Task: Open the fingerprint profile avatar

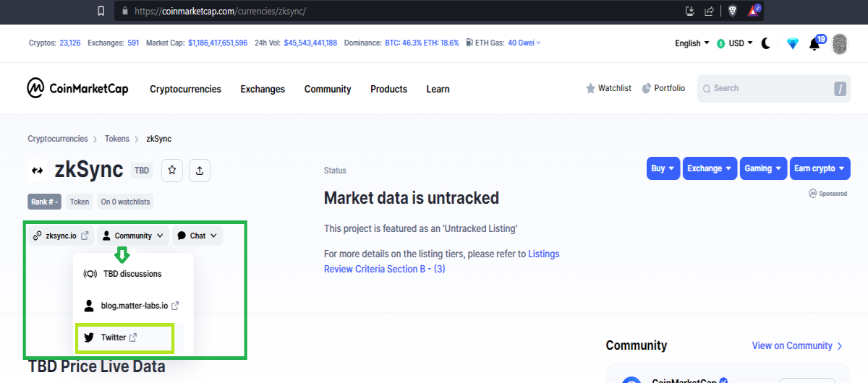Action: tap(840, 43)
